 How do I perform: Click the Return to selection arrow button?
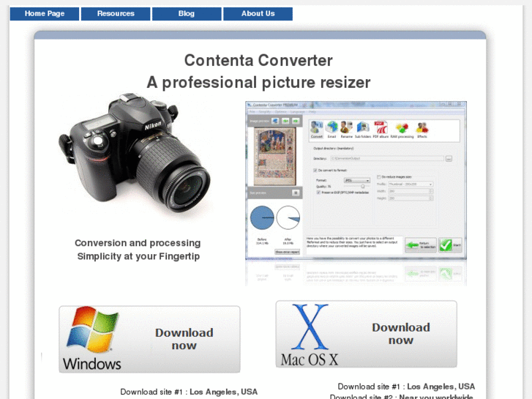(x=421, y=245)
